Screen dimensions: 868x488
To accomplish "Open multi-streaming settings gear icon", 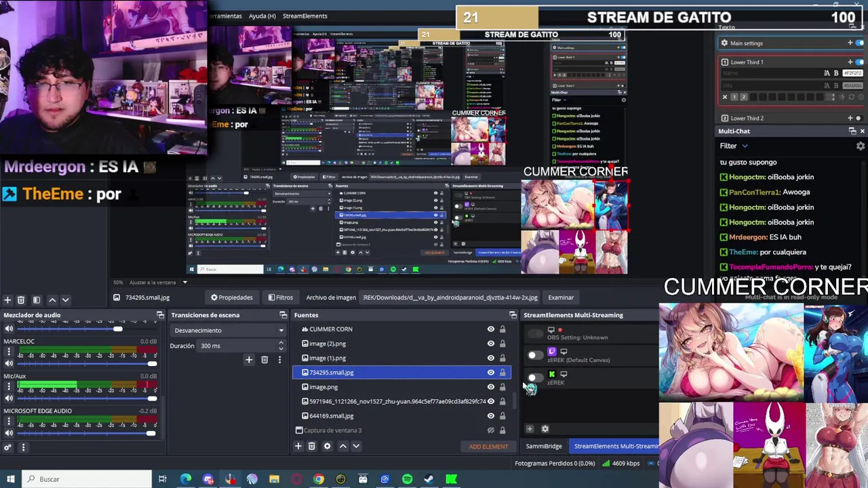I will click(545, 428).
